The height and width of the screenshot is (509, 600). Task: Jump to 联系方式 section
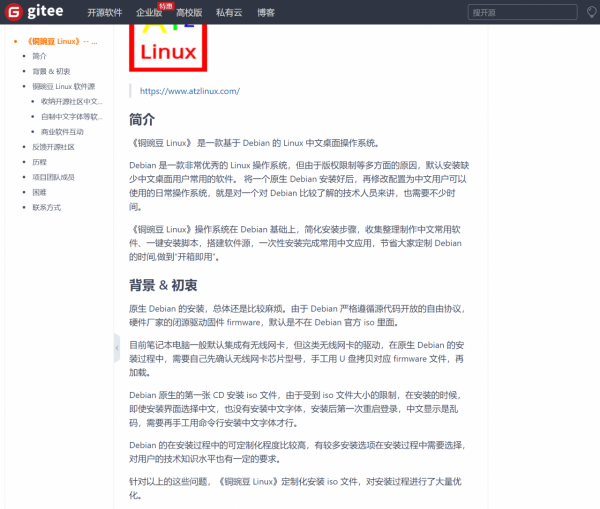(x=46, y=207)
